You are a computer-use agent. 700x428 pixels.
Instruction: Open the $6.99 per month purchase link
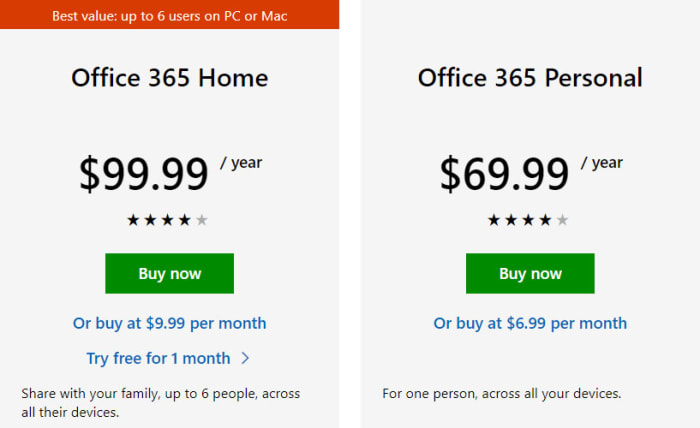click(x=530, y=323)
